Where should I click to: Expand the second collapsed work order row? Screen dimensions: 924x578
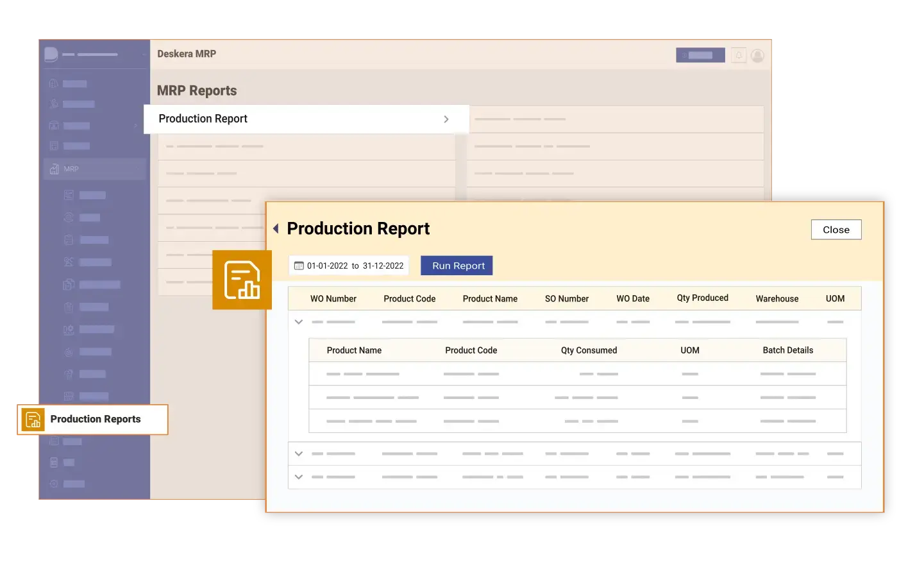tap(299, 453)
